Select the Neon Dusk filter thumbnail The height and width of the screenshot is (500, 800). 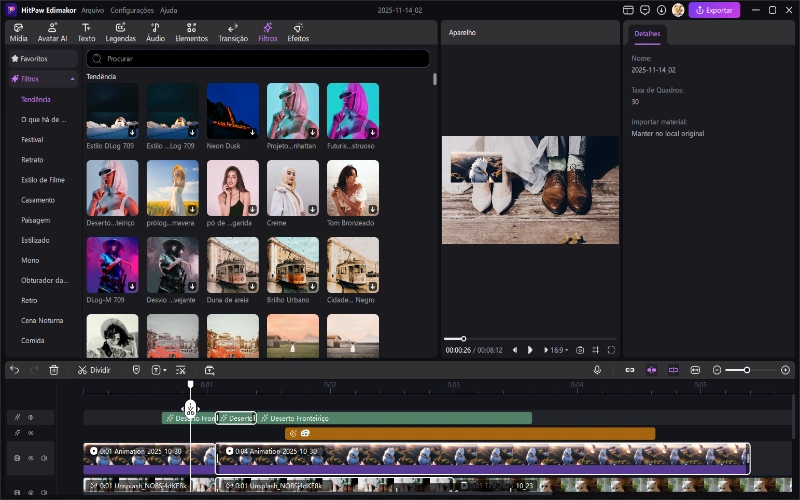pos(232,110)
